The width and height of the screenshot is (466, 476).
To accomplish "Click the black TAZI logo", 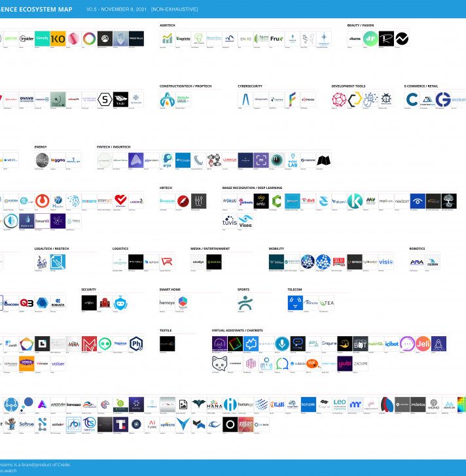I will pyautogui.click(x=120, y=99).
